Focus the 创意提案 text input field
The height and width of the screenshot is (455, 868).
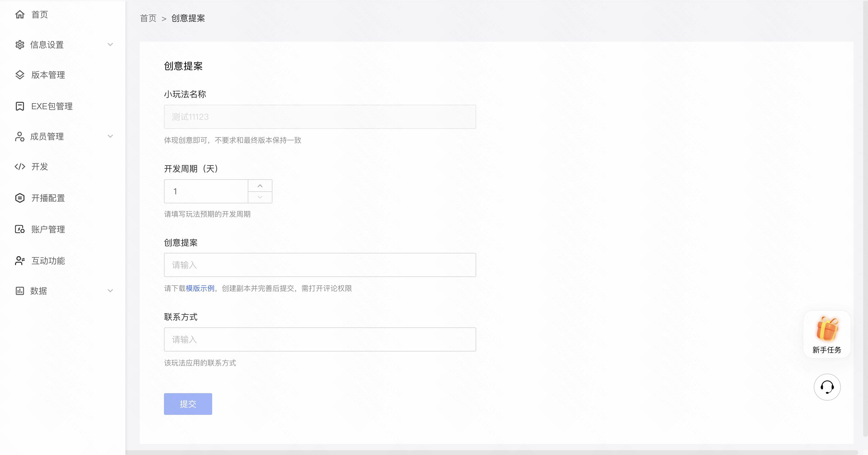319,265
